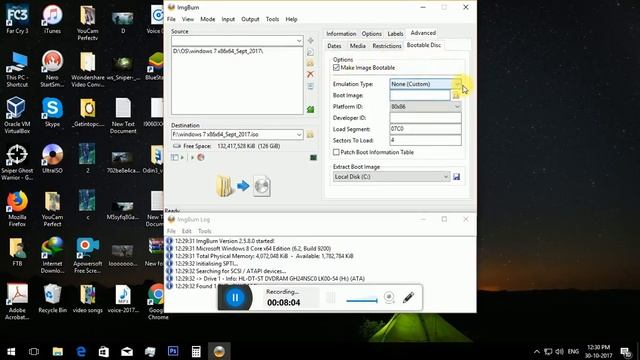Viewport: 640px width, 360px height.
Task: Click the drag-and-drop arrows icon above source list
Action: pos(311,41)
